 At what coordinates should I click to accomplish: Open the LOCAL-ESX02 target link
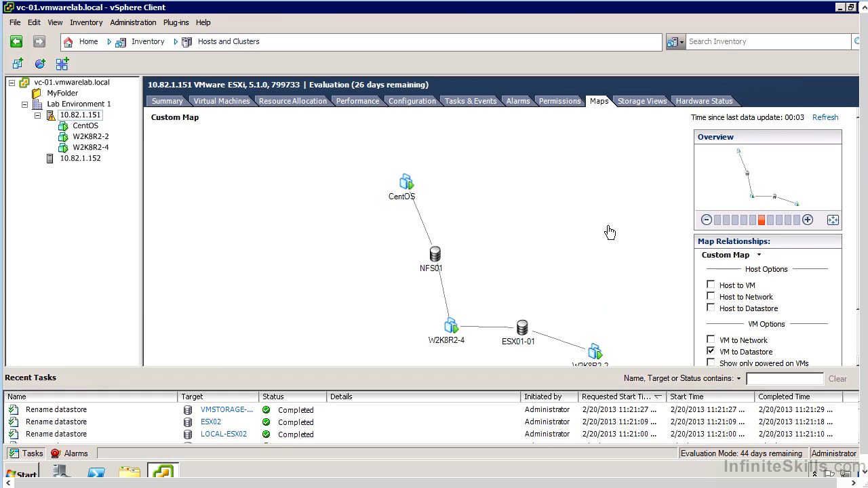224,434
